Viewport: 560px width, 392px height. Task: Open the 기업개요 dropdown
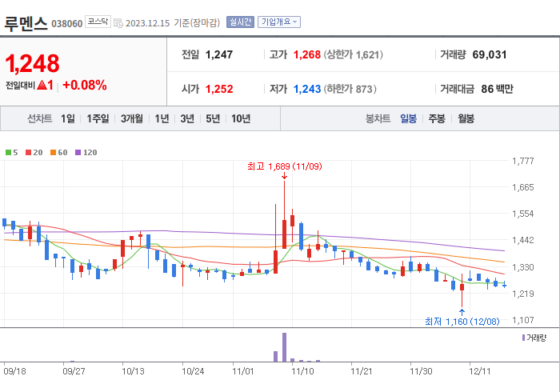pos(279,22)
